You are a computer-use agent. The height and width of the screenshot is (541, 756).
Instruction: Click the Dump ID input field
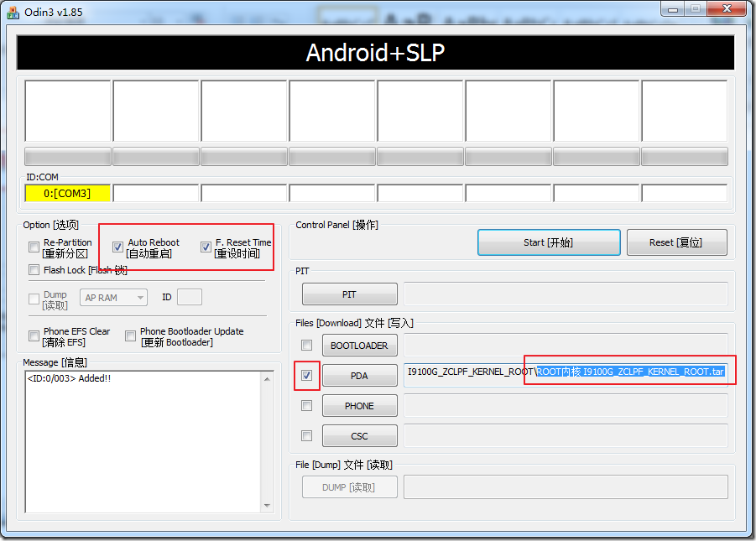(x=190, y=298)
